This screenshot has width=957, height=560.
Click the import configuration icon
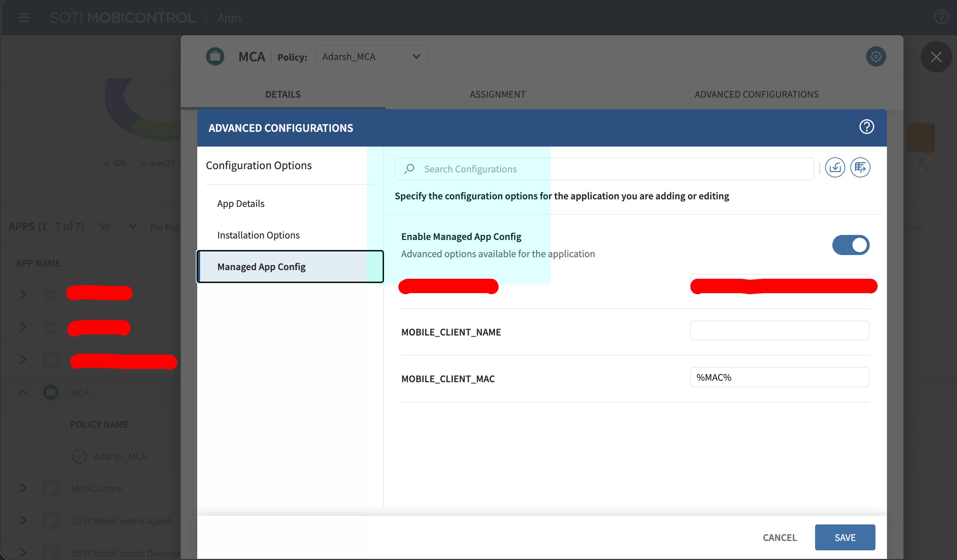(x=835, y=167)
